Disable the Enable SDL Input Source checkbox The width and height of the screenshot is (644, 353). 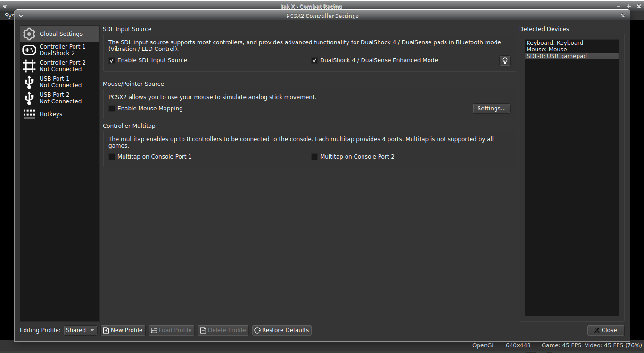(111, 60)
